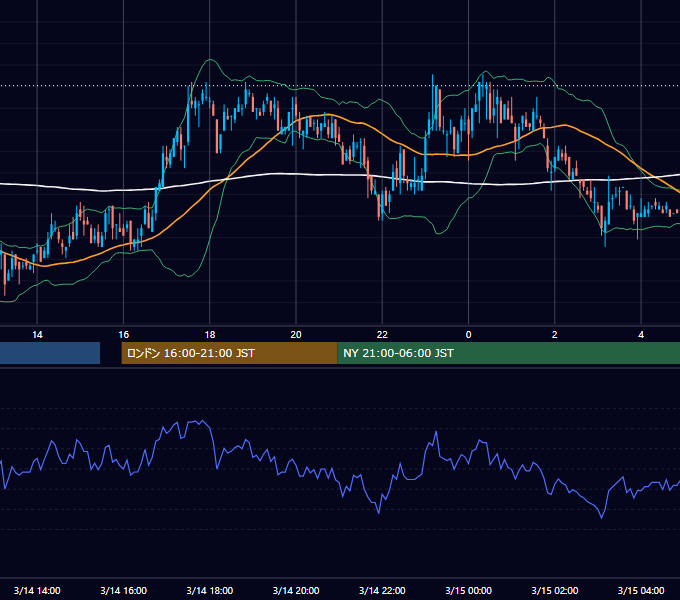
Task: Click the 18 hour label on the price chart axis
Action: [x=210, y=335]
